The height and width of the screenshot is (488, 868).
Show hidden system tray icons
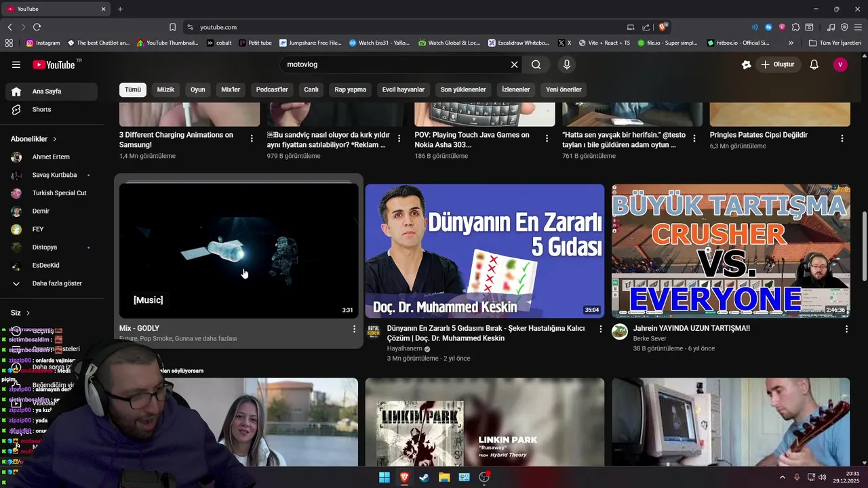[x=782, y=477]
